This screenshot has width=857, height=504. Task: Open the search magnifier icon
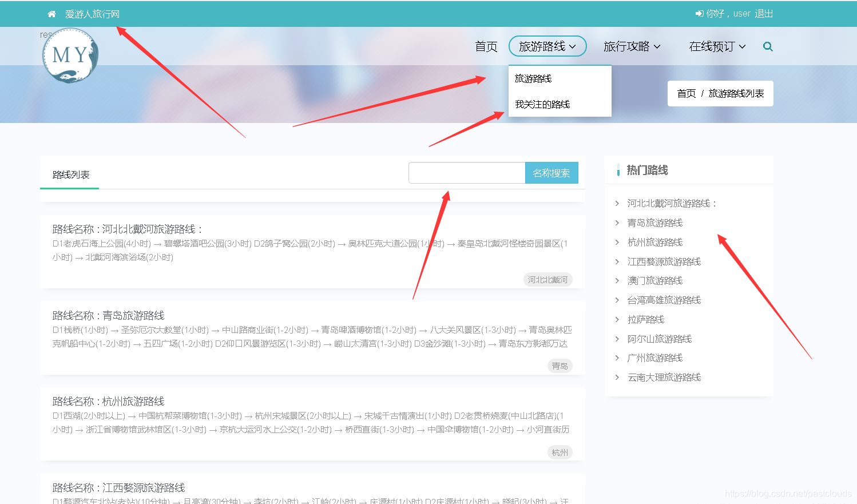tap(768, 46)
